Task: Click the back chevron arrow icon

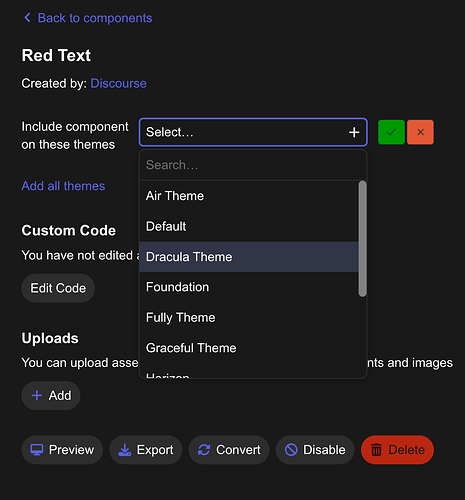Action: [28, 18]
